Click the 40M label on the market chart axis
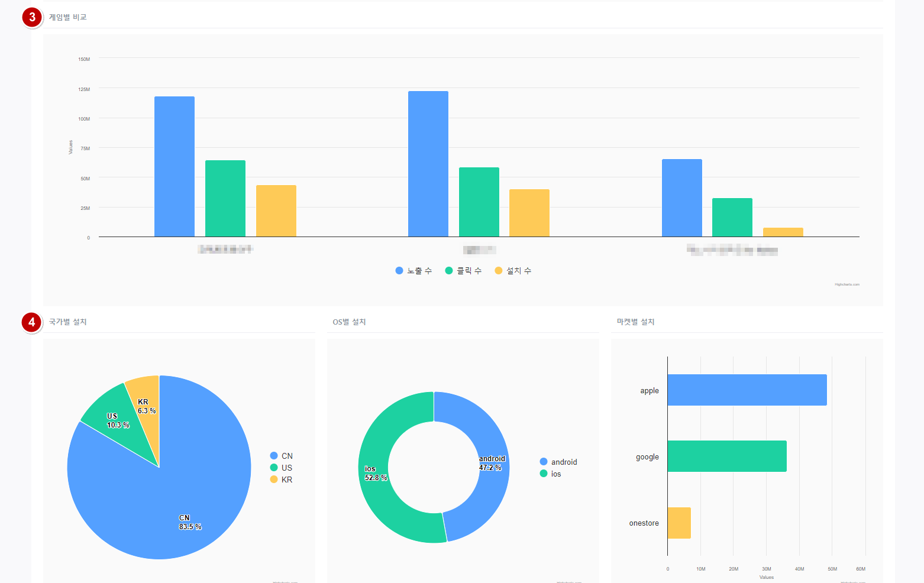The width and height of the screenshot is (924, 583). click(800, 569)
